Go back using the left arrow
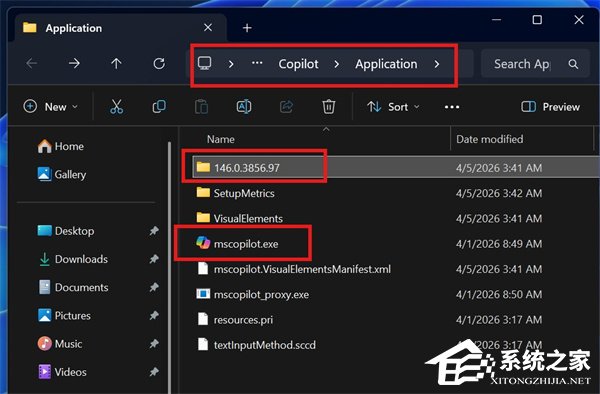The width and height of the screenshot is (600, 394). point(31,63)
